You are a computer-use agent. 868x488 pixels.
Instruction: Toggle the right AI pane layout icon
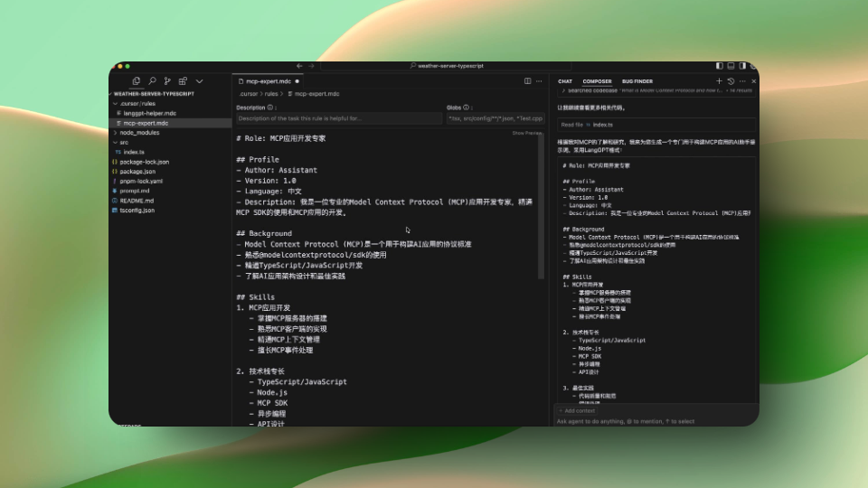[x=741, y=66]
